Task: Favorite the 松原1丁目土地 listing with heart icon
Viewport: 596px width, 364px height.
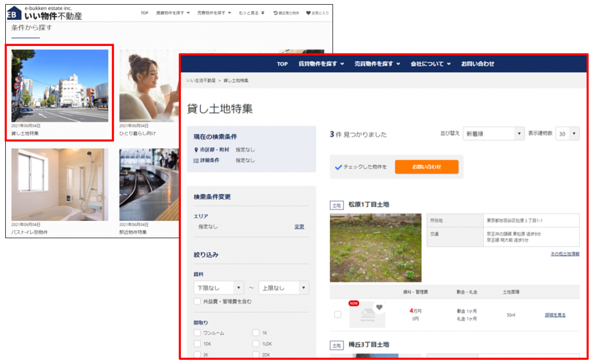Action: 379,307
